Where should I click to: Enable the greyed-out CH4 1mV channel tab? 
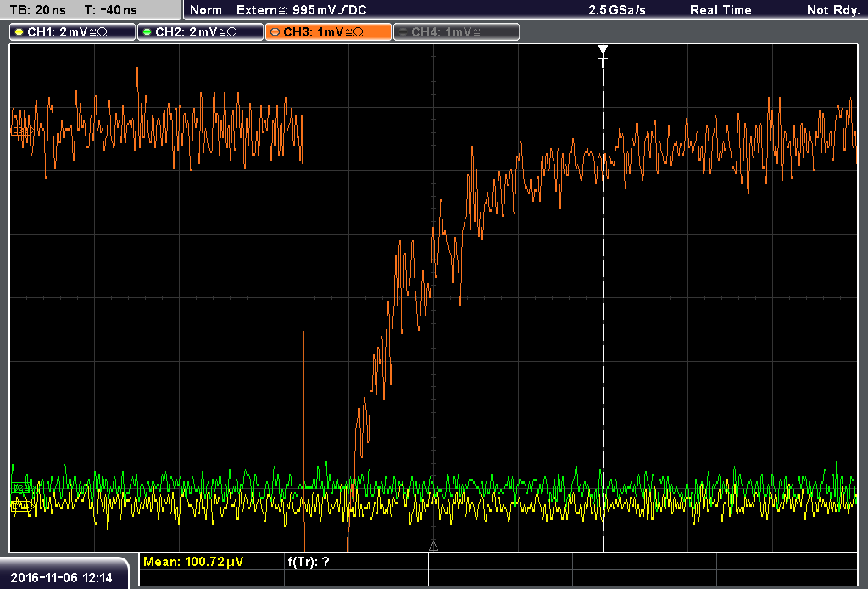click(456, 32)
